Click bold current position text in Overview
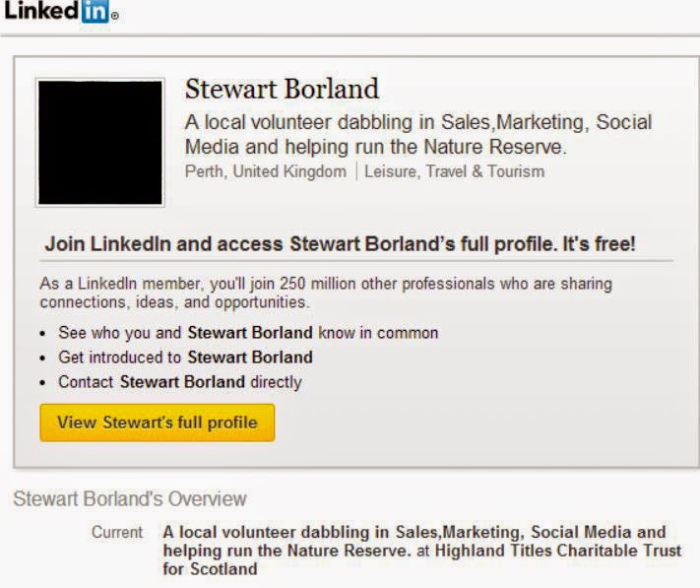 [x=414, y=532]
